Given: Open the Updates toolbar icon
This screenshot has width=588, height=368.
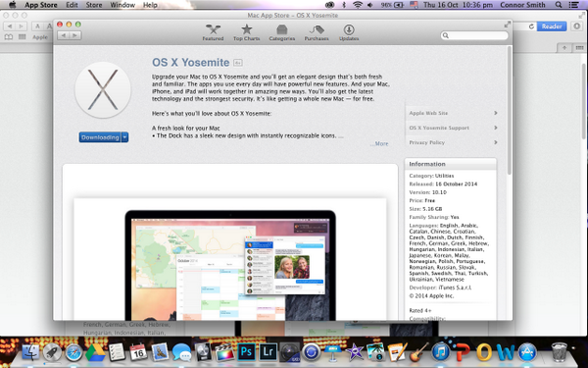Looking at the screenshot, I should [349, 32].
